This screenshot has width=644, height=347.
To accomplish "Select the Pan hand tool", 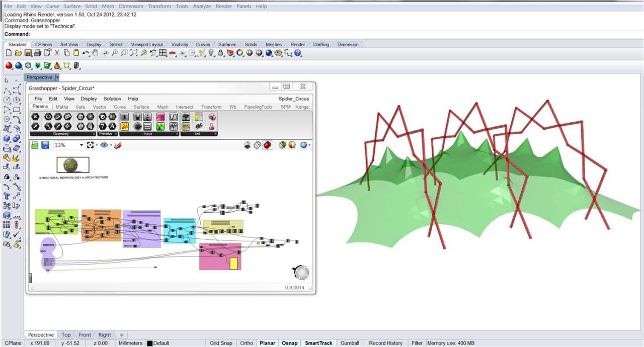I will [96, 53].
